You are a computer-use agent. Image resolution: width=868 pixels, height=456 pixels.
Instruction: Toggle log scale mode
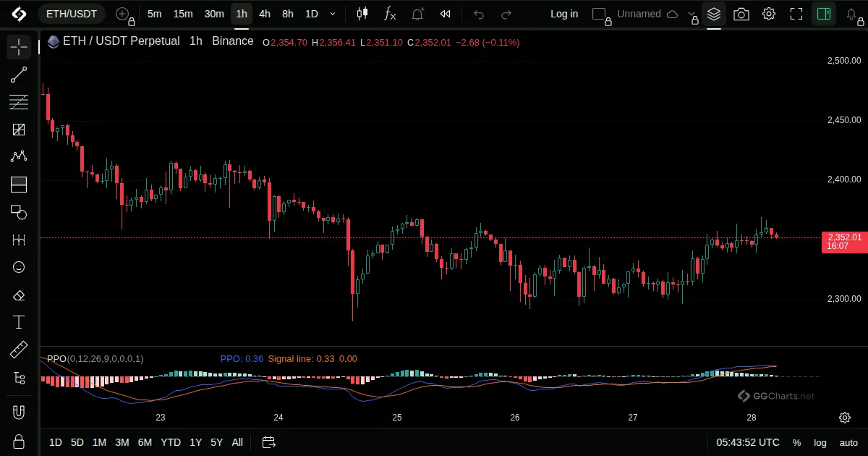pyautogui.click(x=820, y=442)
